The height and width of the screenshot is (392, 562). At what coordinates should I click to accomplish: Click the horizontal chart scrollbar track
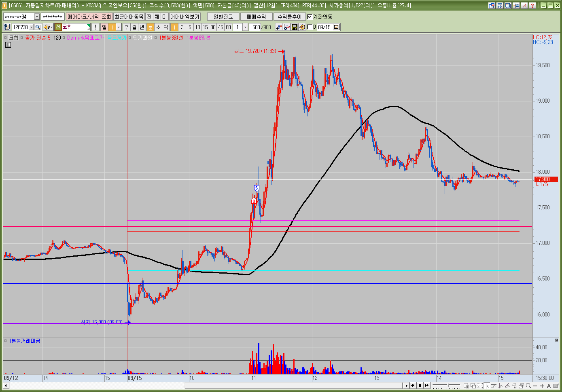(x=206, y=386)
